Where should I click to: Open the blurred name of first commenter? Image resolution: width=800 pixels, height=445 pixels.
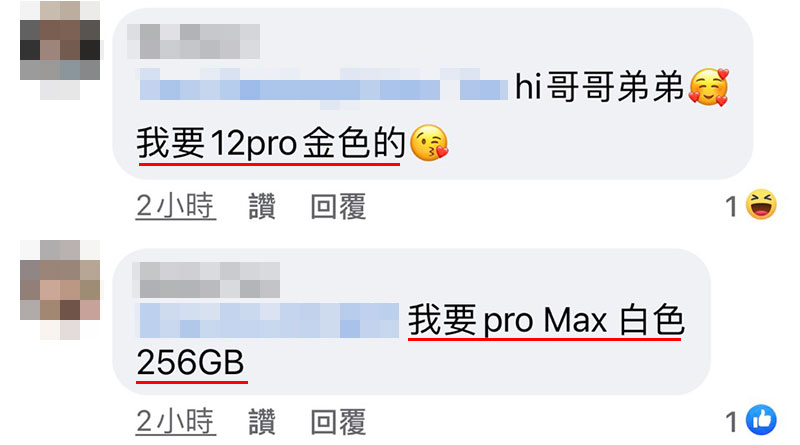pyautogui.click(x=193, y=41)
